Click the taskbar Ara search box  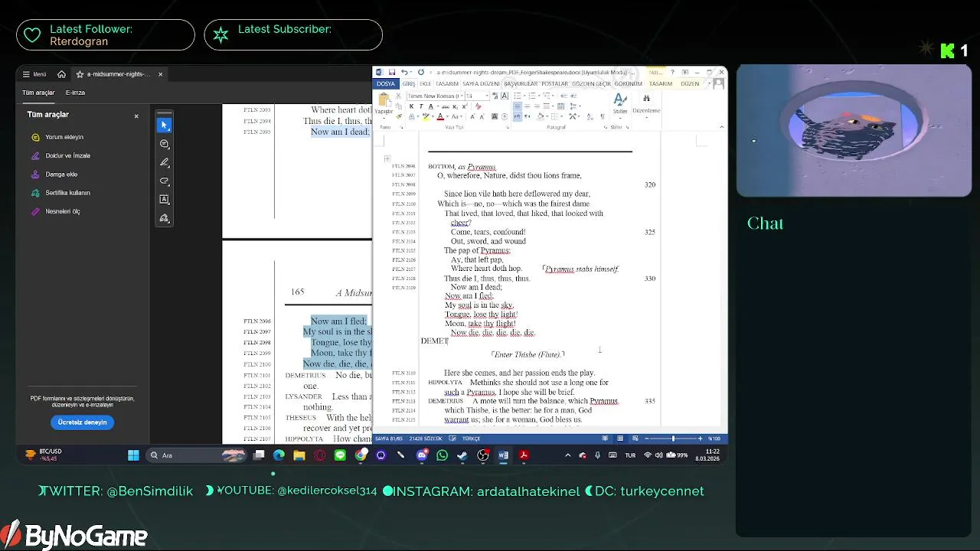point(198,455)
